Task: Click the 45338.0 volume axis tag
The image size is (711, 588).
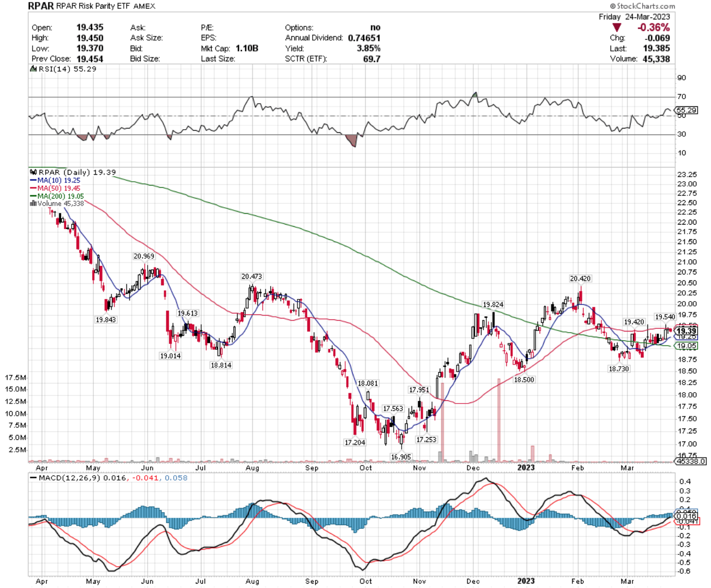Action: 691,461
